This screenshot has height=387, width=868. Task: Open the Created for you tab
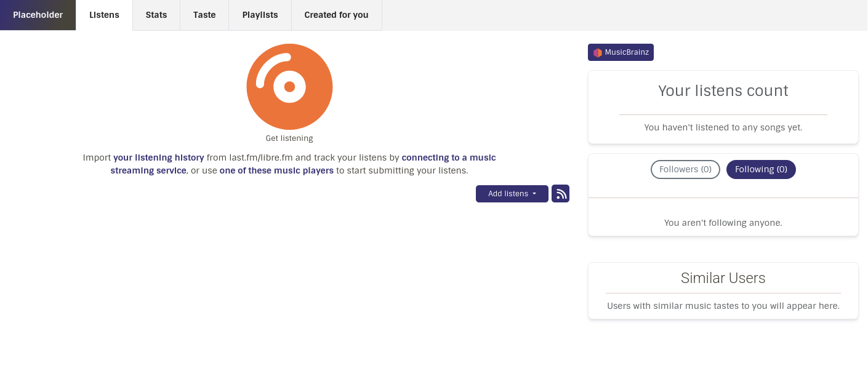point(336,15)
